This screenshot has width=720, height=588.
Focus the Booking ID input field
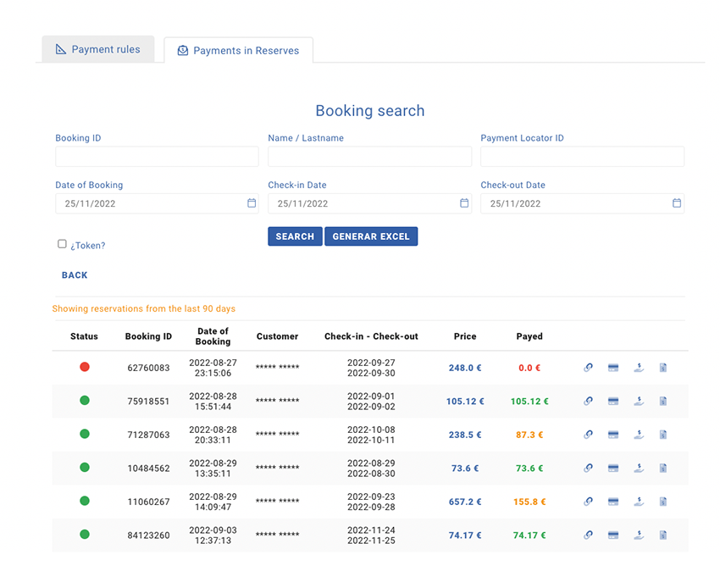pos(157,157)
